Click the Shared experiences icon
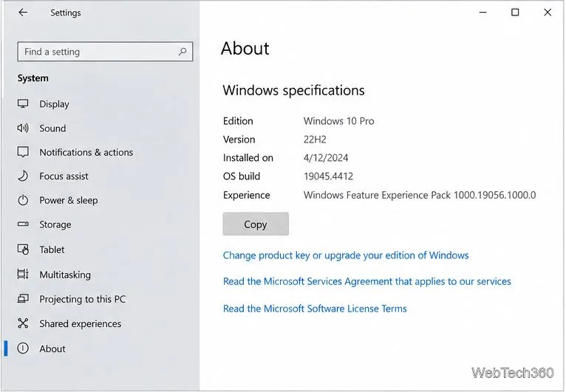This screenshot has width=566, height=392. (23, 323)
